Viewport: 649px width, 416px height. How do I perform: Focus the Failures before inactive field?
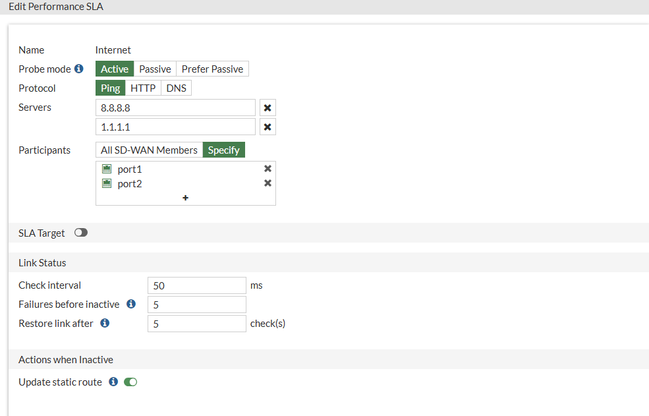pos(196,304)
